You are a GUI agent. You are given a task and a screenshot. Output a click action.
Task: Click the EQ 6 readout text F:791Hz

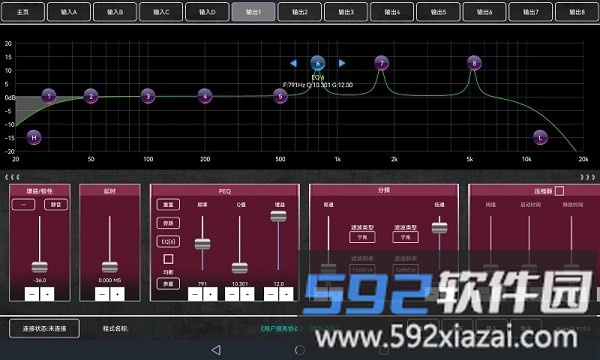[318, 85]
